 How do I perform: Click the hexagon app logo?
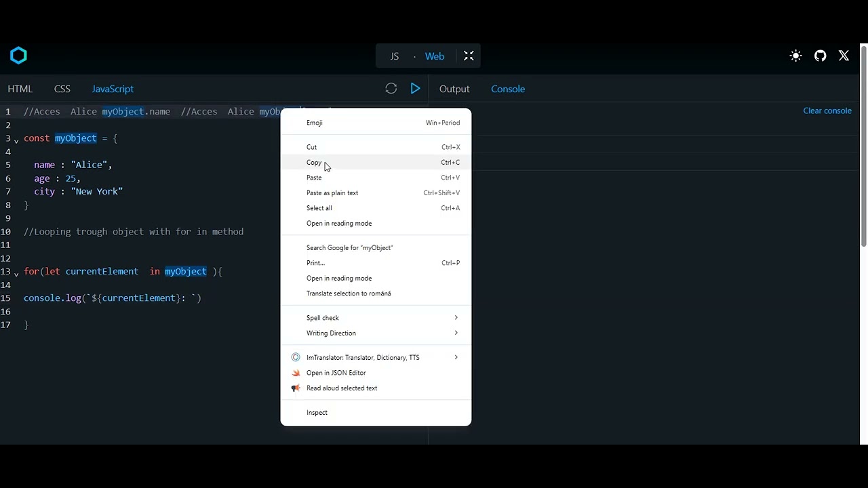pyautogui.click(x=18, y=56)
